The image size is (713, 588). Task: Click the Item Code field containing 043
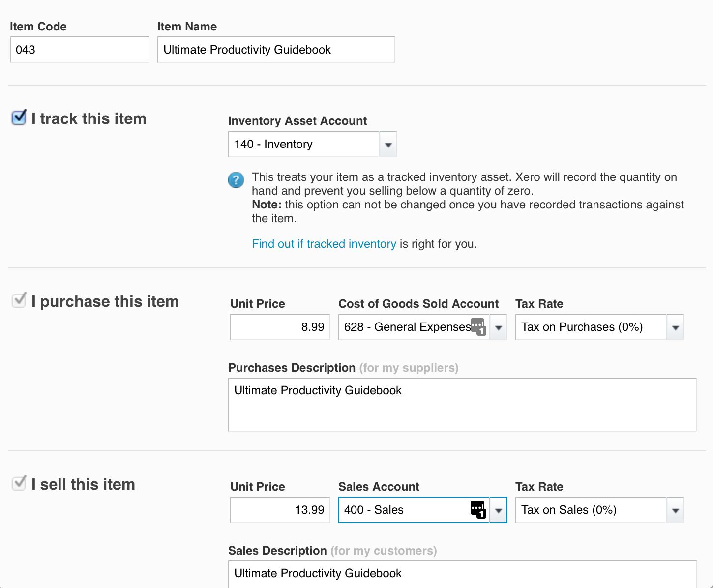coord(79,50)
